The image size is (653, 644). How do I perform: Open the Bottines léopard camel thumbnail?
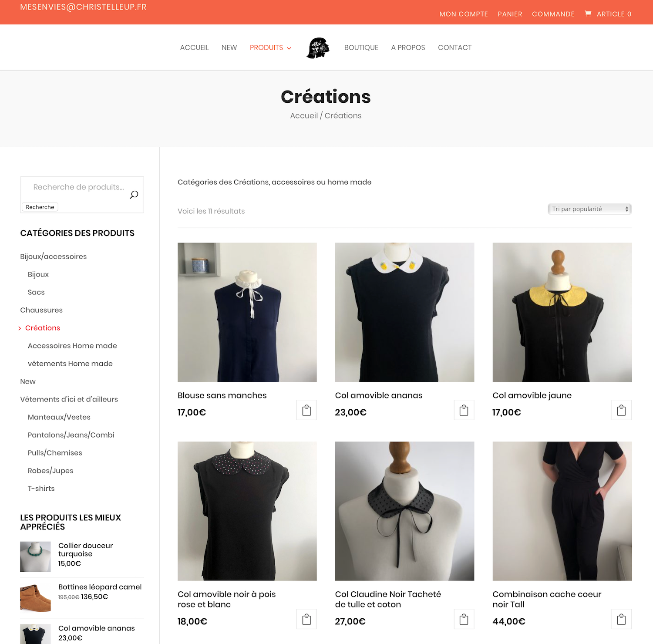(x=36, y=598)
